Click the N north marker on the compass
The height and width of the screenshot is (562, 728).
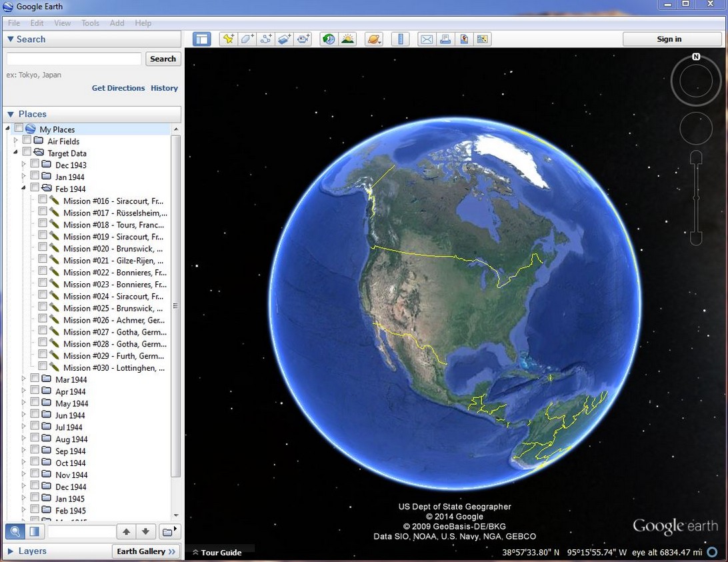[x=695, y=57]
